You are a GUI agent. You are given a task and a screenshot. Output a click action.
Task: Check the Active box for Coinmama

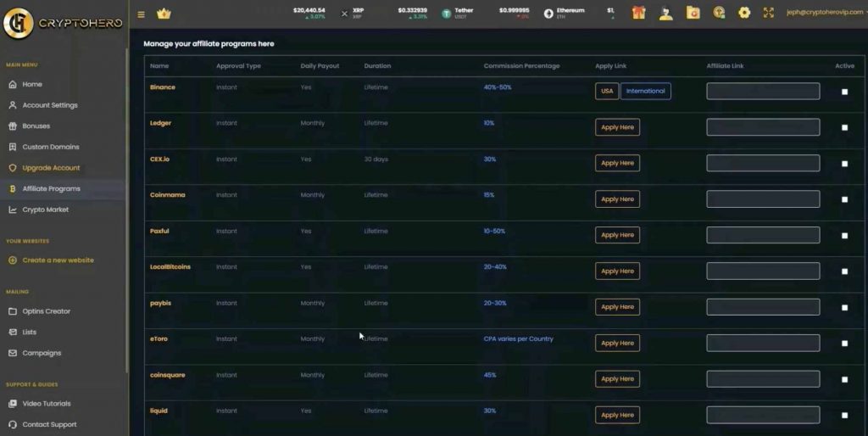pyautogui.click(x=845, y=199)
